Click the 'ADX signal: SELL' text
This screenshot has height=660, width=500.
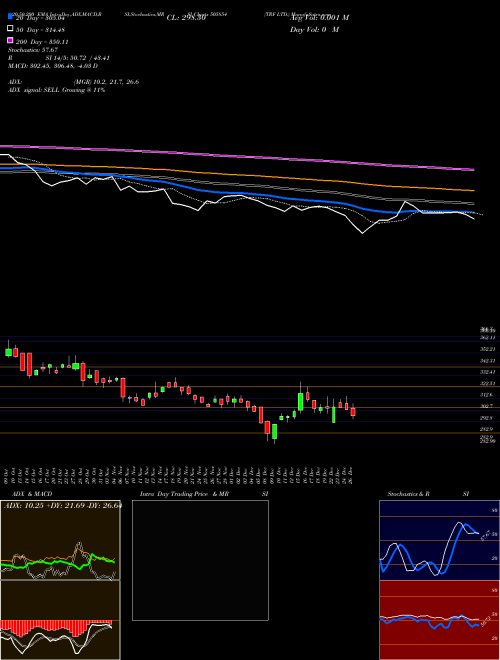[56, 90]
